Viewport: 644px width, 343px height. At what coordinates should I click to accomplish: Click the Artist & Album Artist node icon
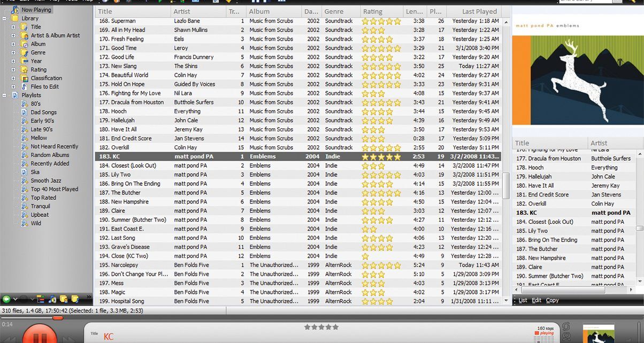pos(25,35)
